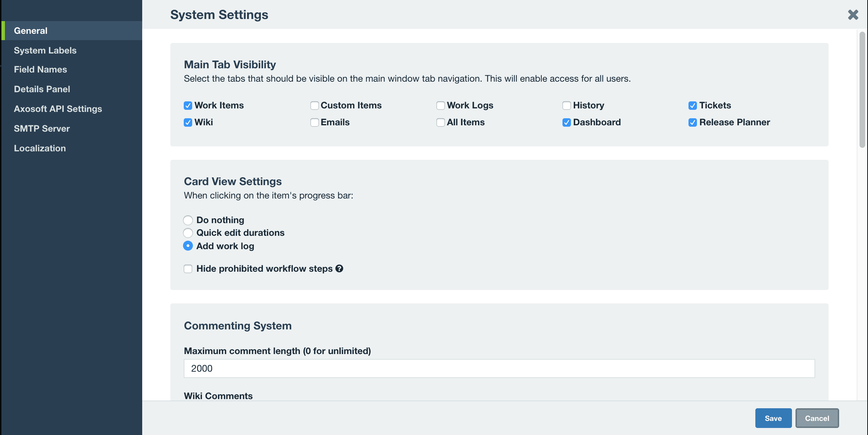Save the system settings
868x435 pixels.
(773, 418)
